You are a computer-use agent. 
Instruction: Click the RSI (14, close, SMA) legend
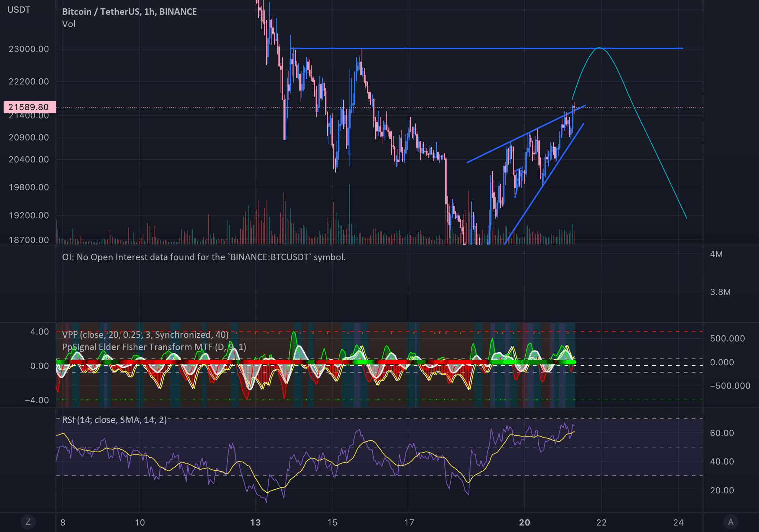coord(114,420)
